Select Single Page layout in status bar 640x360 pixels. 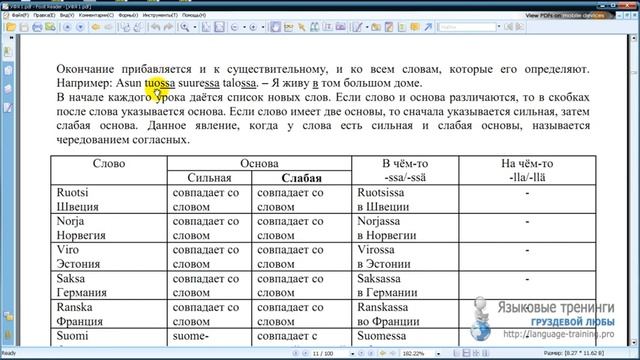pyautogui.click(x=457, y=353)
